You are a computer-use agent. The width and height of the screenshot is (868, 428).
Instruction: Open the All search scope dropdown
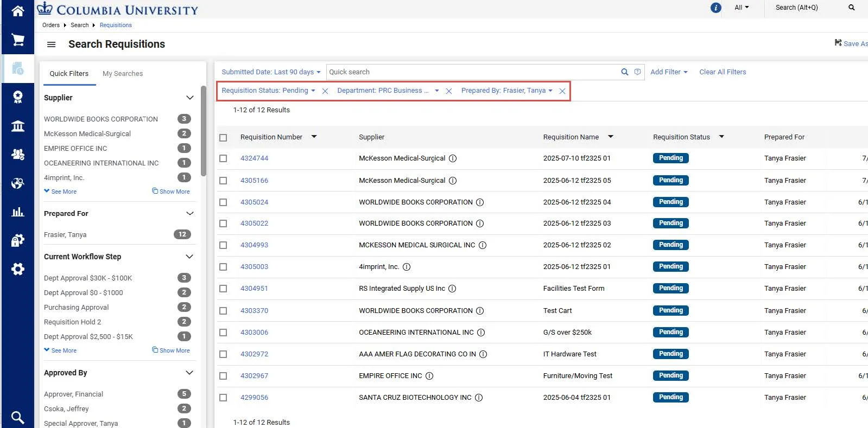point(742,8)
